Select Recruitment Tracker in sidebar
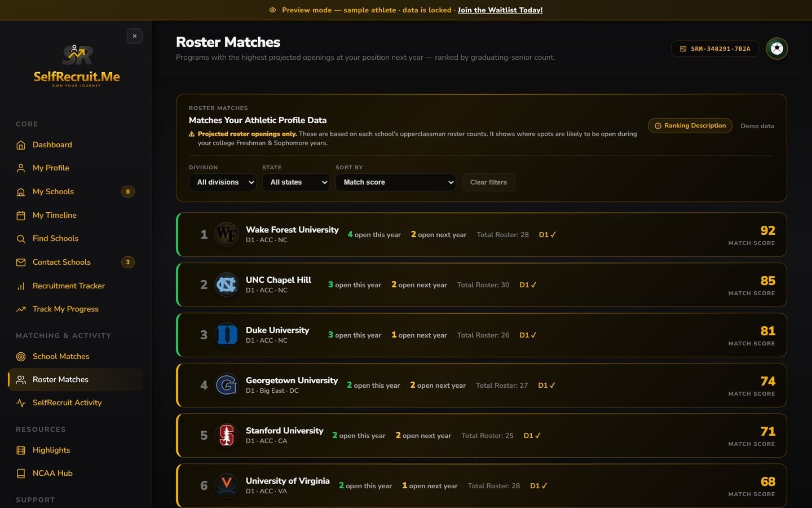812x508 pixels. pos(75,286)
